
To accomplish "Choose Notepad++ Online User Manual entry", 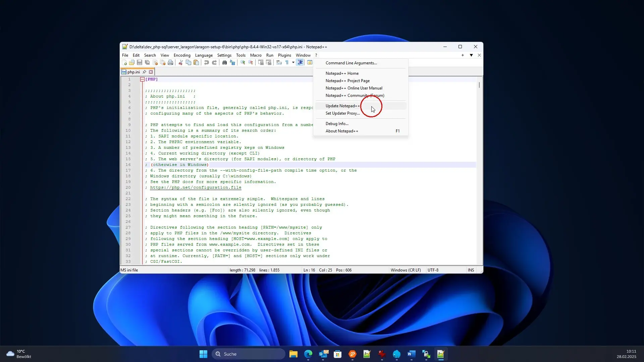I will coord(361,88).
